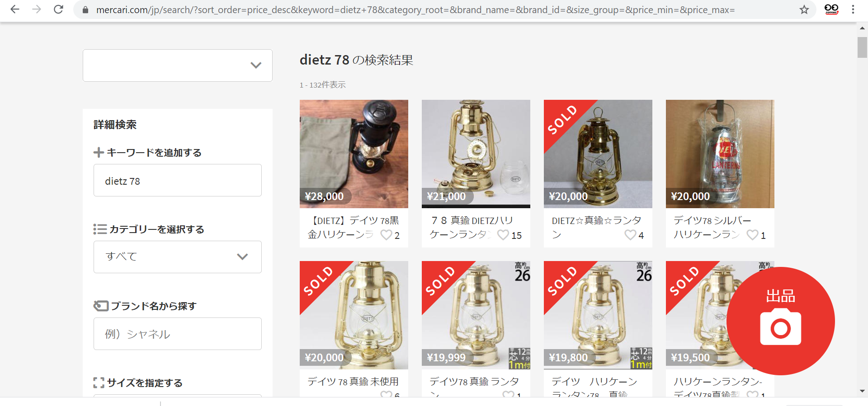Viewport: 868px width, 406px height.
Task: Click the red 出品 camera listing button
Action: [x=781, y=321]
